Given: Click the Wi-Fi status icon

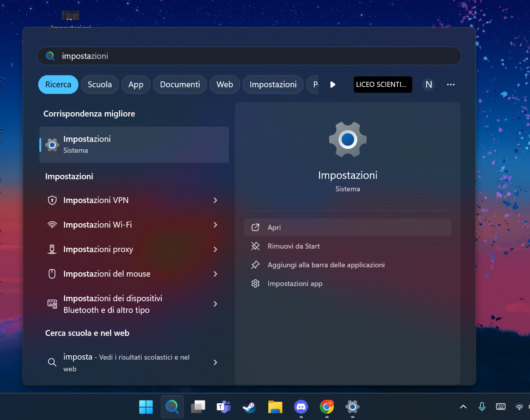Looking at the screenshot, I should coord(519,406).
